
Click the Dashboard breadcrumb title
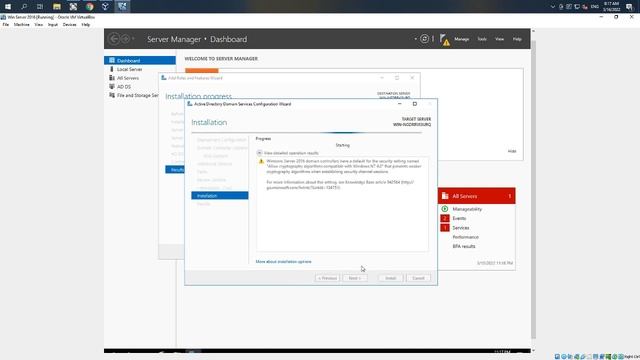pos(228,39)
